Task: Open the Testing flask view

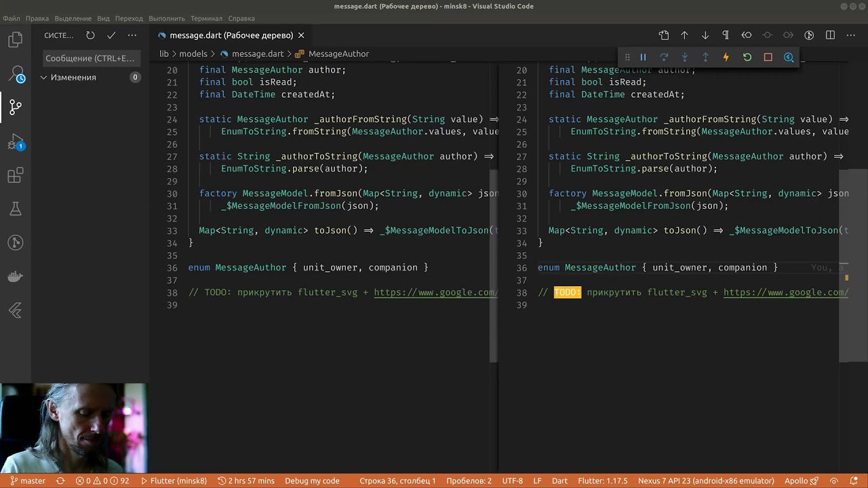Action: pyautogui.click(x=15, y=209)
